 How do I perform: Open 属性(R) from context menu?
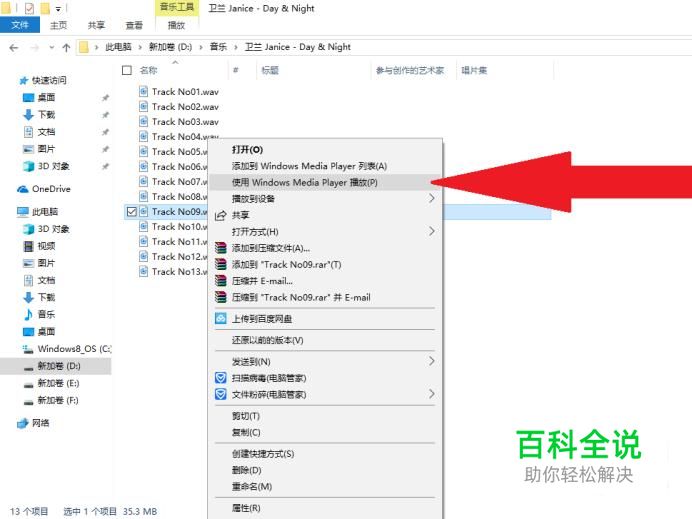[325, 508]
